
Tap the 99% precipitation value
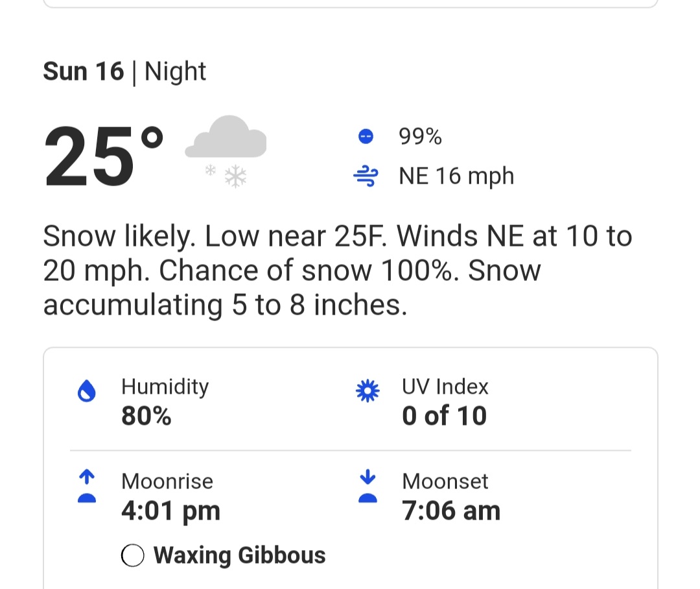(x=420, y=136)
